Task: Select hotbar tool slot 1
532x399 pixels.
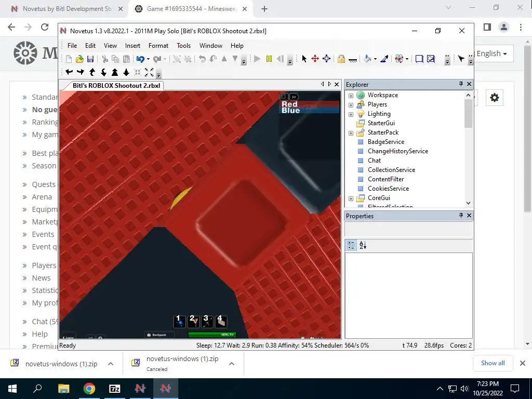Action: pos(179,321)
